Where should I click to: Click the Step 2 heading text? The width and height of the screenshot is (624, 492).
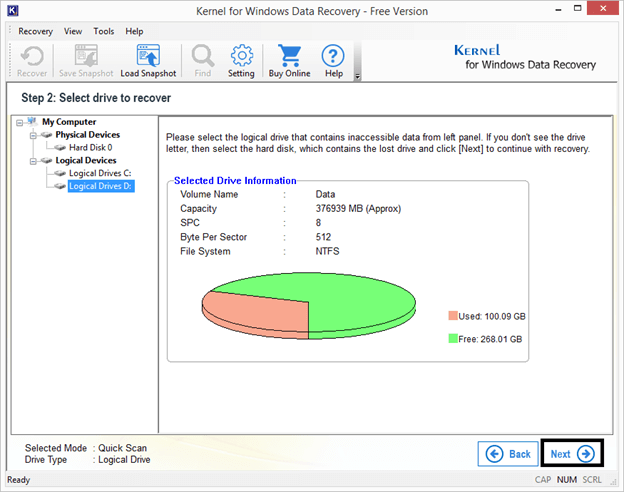tap(96, 98)
